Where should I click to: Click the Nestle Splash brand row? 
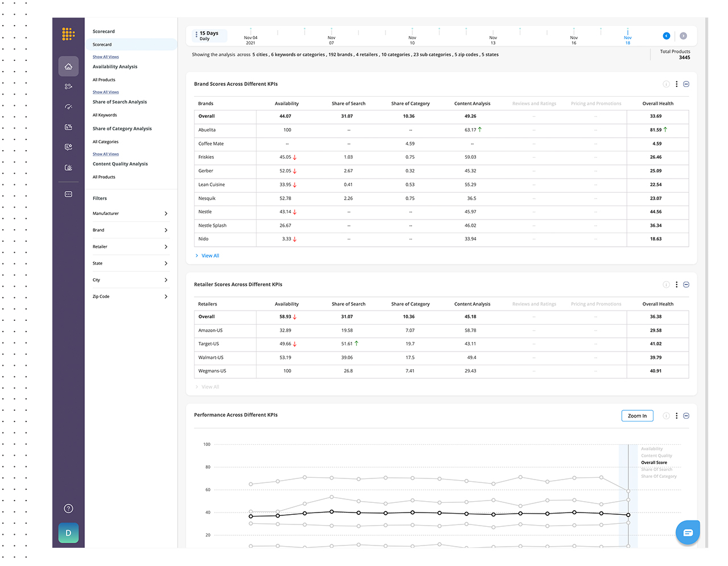(x=441, y=226)
